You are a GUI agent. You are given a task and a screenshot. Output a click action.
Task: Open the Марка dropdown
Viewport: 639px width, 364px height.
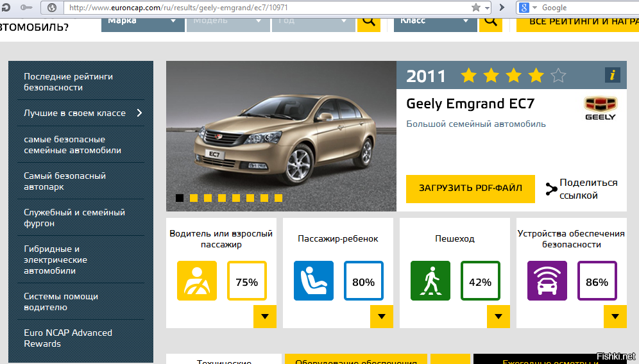[142, 21]
